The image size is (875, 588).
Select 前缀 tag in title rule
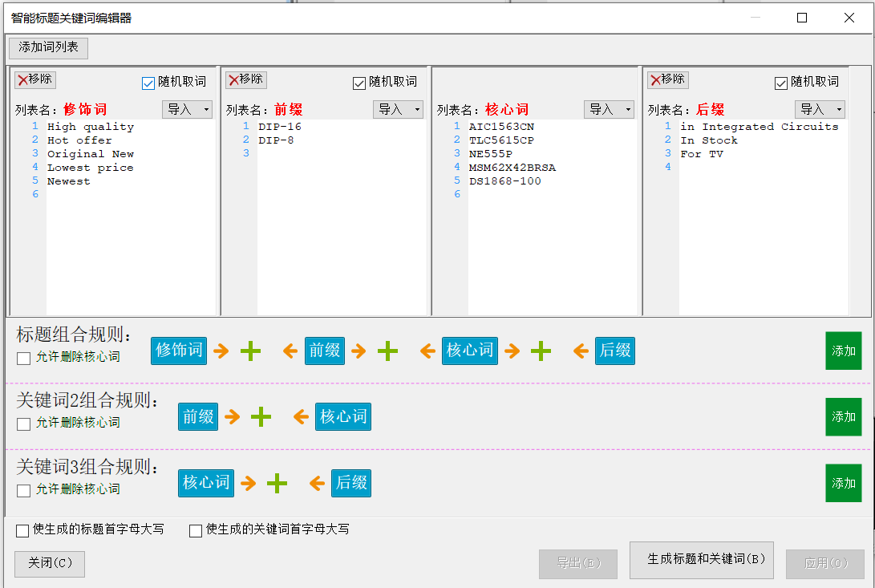pyautogui.click(x=324, y=351)
